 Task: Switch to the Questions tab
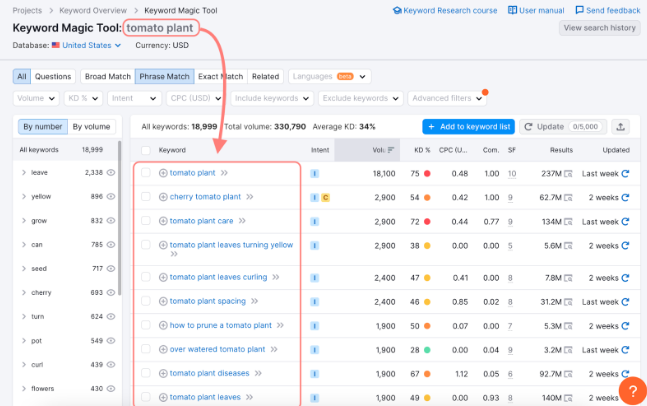pos(53,76)
